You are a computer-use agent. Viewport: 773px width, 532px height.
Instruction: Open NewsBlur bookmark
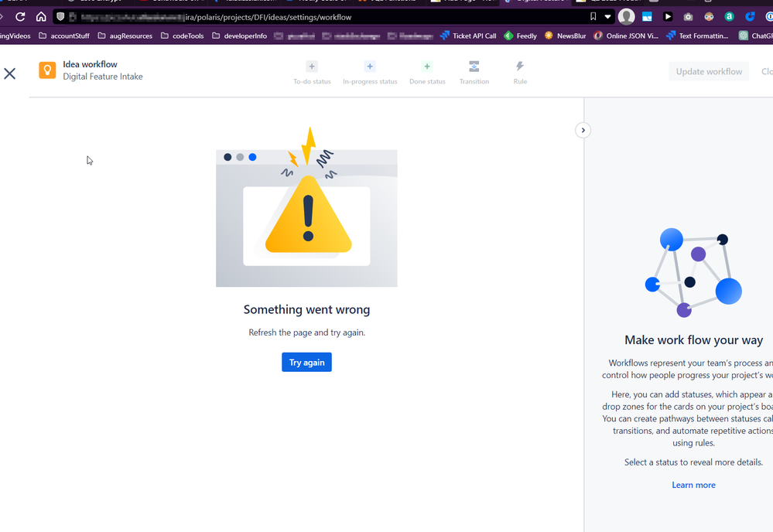566,36
